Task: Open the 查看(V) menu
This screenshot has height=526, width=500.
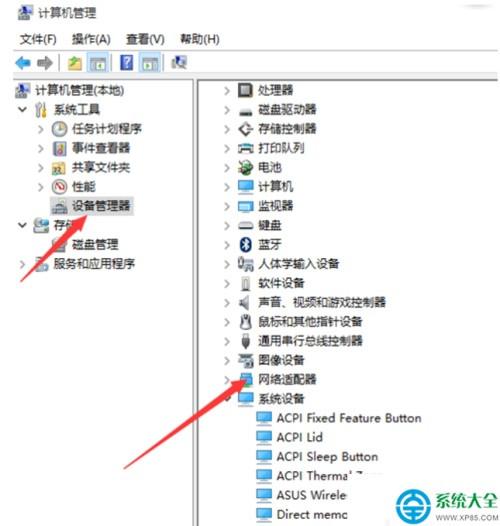Action: (x=145, y=39)
